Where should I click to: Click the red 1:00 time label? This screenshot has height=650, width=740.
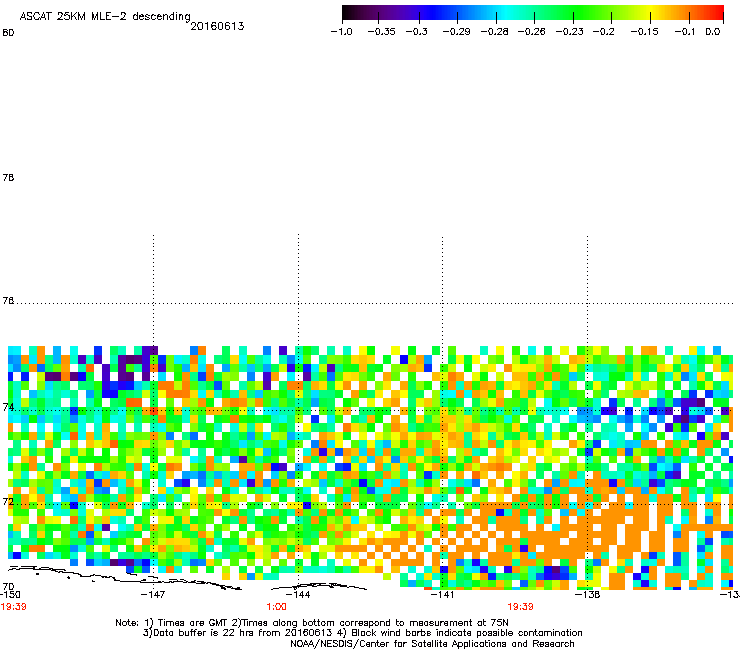277,607
